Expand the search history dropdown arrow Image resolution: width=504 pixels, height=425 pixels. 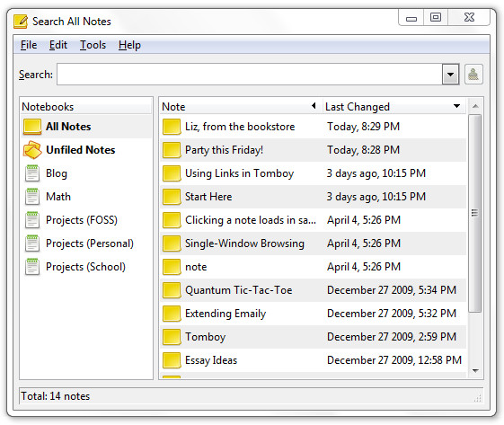tap(450, 75)
